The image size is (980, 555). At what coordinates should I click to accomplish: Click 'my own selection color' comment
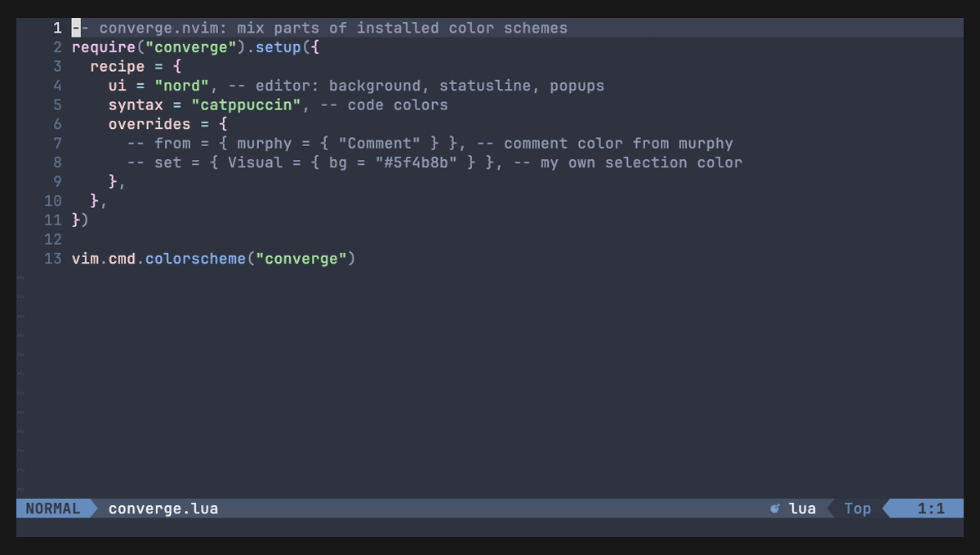[x=641, y=162]
